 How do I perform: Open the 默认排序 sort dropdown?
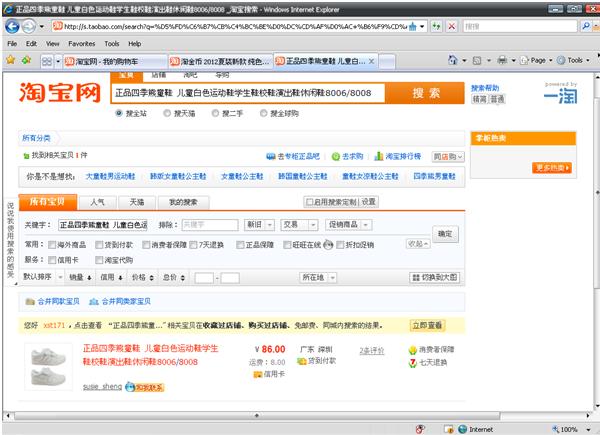pyautogui.click(x=42, y=277)
